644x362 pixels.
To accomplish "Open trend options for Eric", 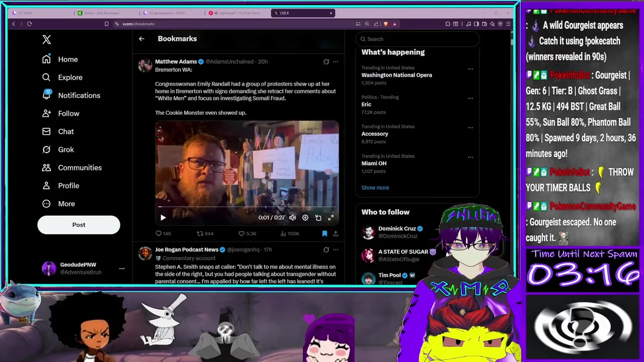I will (x=470, y=99).
